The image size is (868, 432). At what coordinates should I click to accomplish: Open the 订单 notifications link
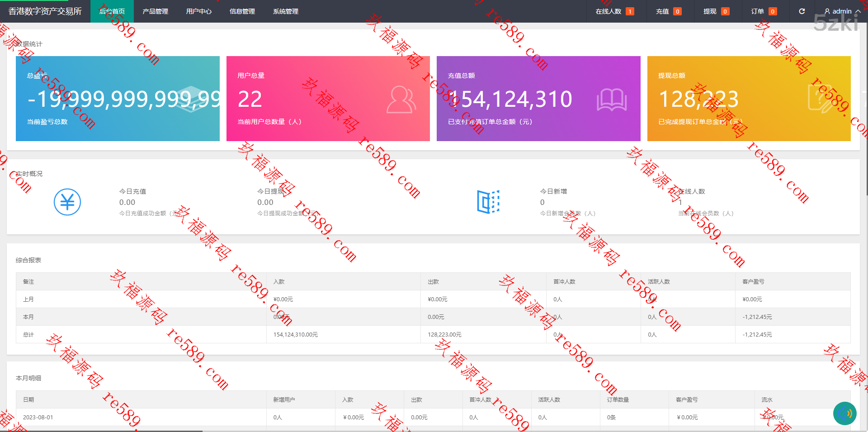[764, 11]
